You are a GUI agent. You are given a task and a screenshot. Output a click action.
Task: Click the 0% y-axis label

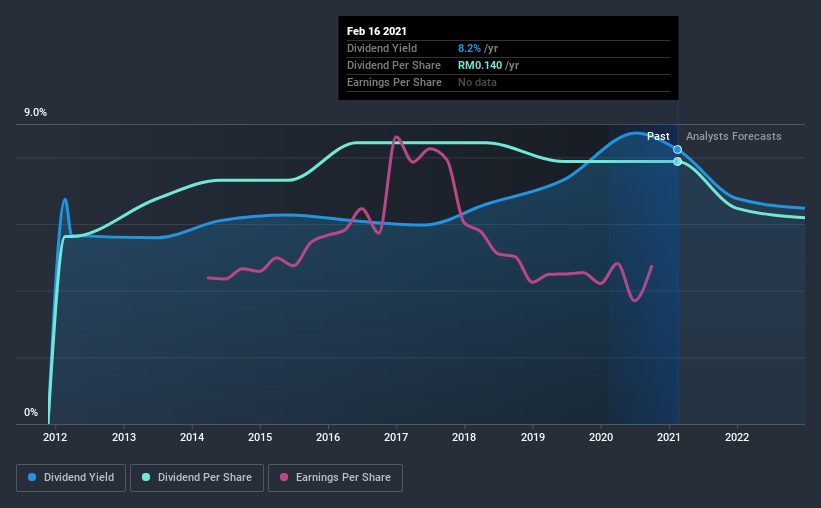click(x=31, y=413)
